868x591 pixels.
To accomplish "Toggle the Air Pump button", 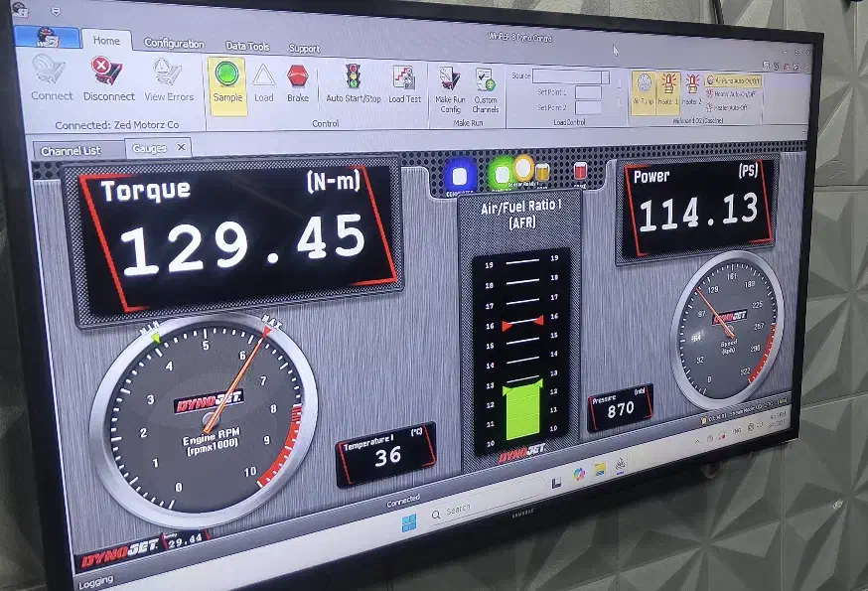I will (643, 87).
